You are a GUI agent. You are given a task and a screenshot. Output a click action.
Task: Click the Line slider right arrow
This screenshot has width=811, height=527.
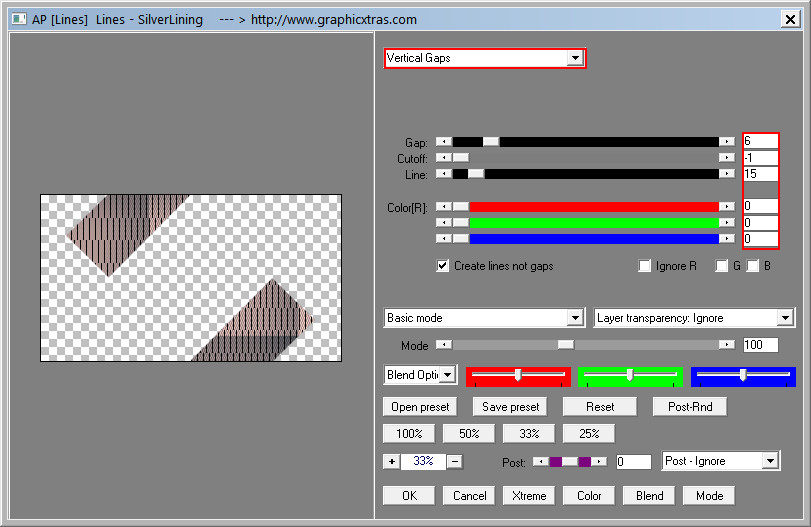coord(727,174)
